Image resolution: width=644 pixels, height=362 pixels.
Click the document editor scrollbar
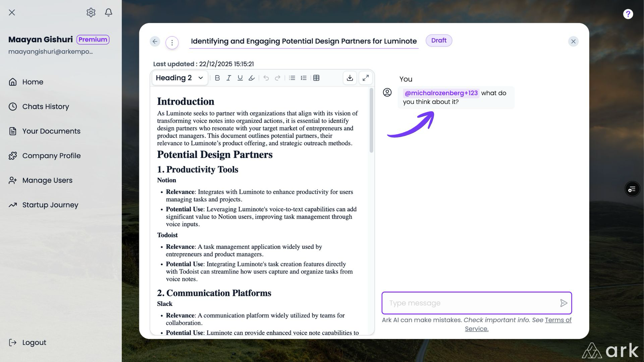tap(371, 121)
